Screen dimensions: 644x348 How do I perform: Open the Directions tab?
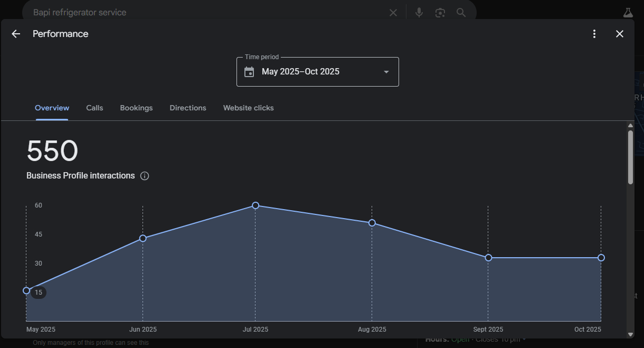click(188, 108)
